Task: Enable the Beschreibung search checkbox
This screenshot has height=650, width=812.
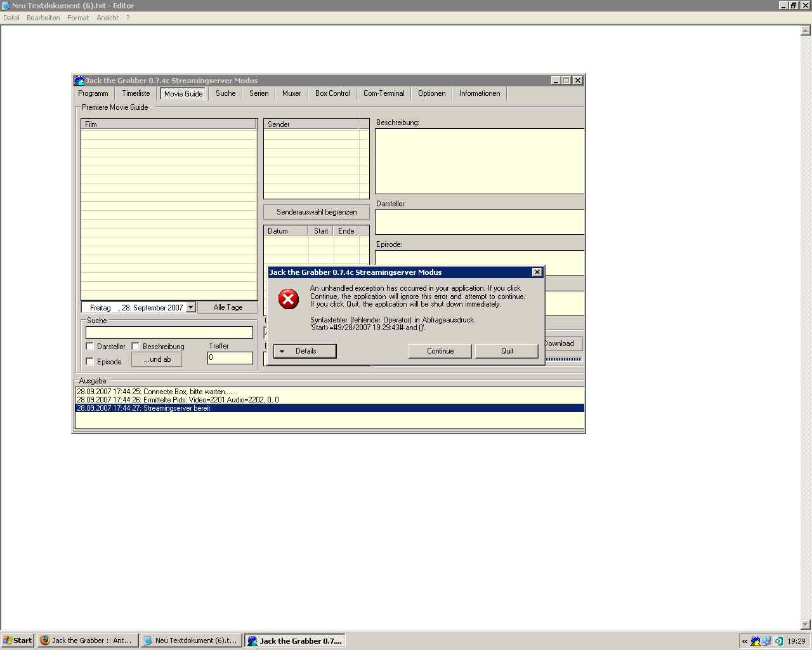Action: (x=135, y=346)
